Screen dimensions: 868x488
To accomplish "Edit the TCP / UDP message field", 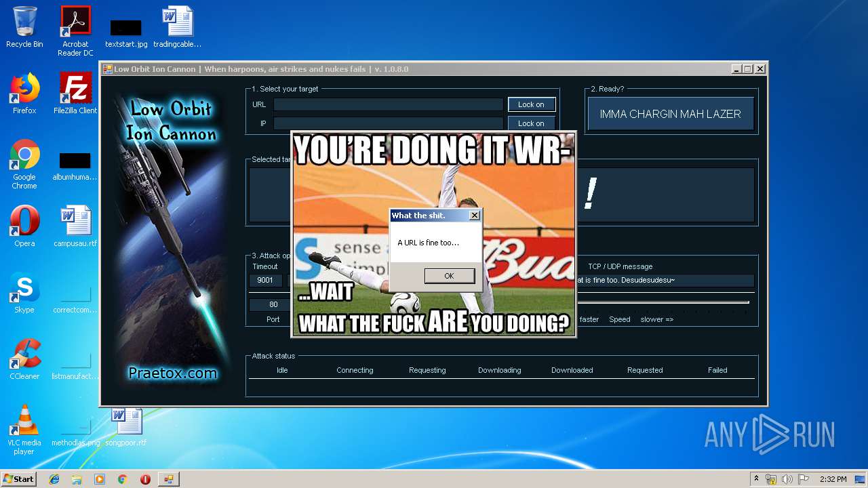I will (x=664, y=280).
